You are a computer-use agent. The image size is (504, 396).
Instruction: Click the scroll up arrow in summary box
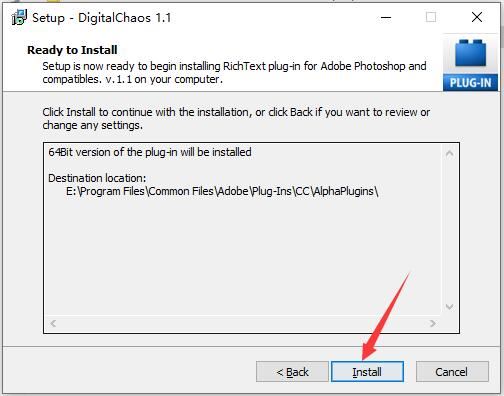click(x=449, y=153)
